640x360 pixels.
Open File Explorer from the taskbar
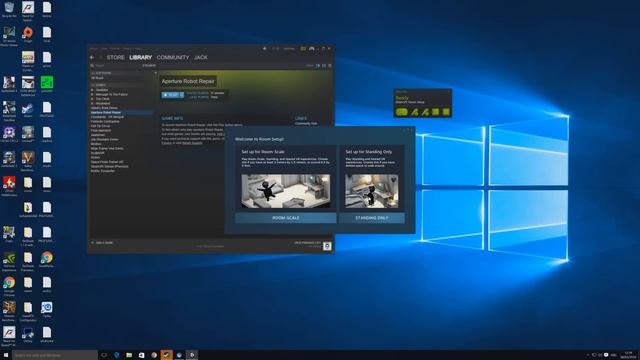(x=129, y=355)
